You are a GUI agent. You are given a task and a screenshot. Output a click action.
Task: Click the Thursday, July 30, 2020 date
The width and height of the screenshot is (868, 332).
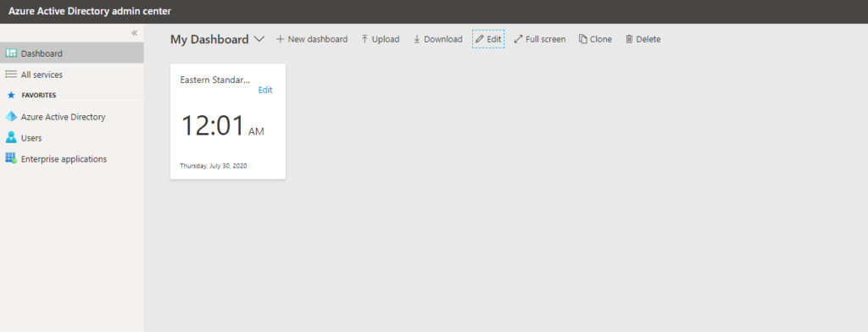(x=214, y=165)
